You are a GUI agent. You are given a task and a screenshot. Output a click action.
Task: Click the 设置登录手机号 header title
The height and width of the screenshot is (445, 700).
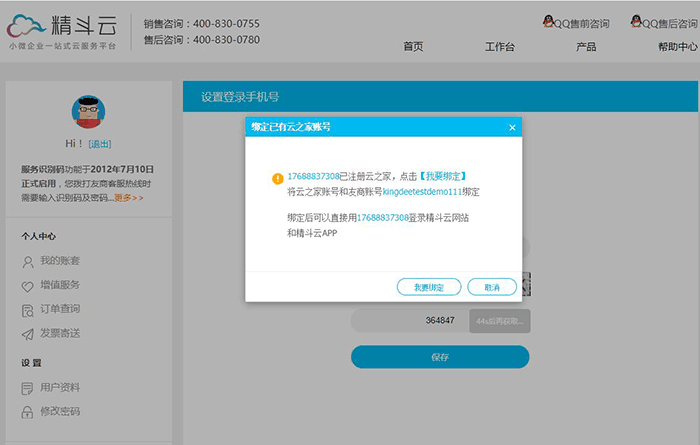point(240,97)
